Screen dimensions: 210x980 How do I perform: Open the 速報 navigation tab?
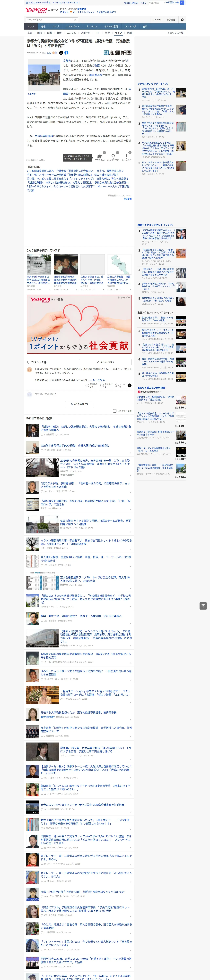click(43, 27)
